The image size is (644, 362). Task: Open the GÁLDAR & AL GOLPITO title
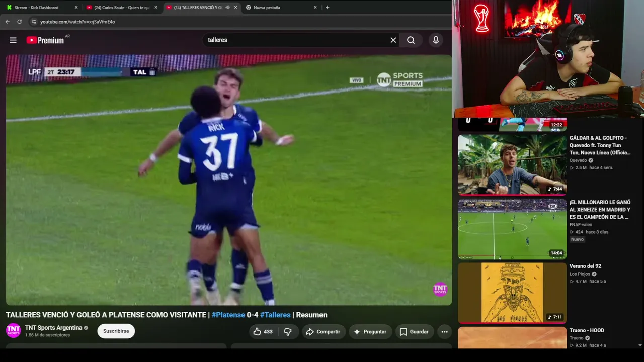coord(600,145)
